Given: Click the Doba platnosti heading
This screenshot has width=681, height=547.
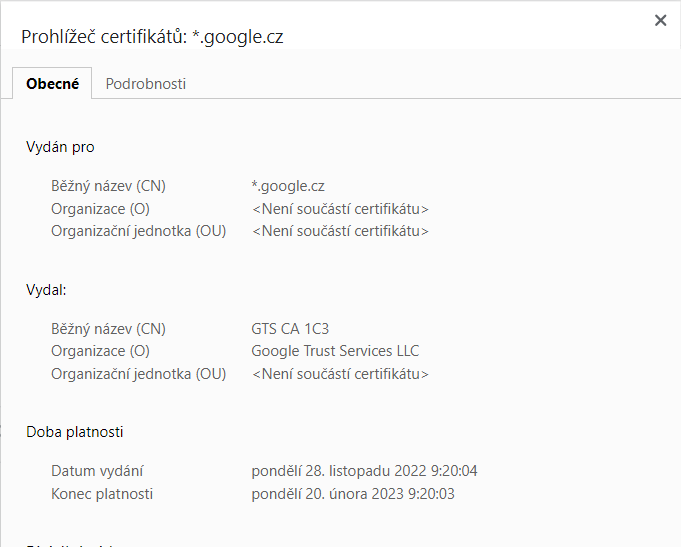Looking at the screenshot, I should [x=75, y=432].
